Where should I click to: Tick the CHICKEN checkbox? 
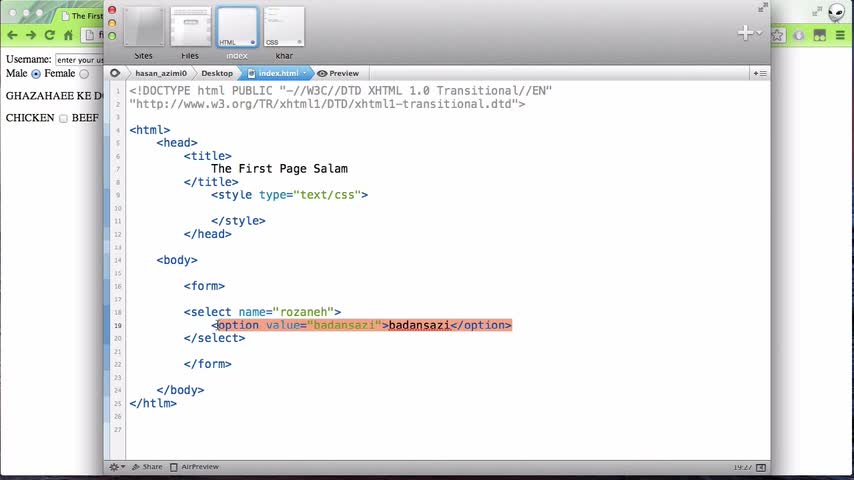tap(63, 118)
